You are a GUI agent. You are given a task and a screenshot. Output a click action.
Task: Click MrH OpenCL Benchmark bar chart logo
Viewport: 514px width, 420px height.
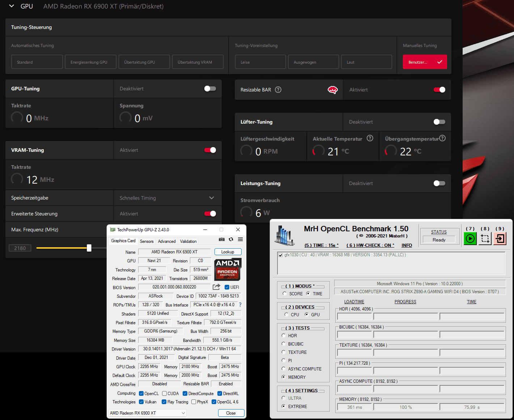click(x=284, y=235)
